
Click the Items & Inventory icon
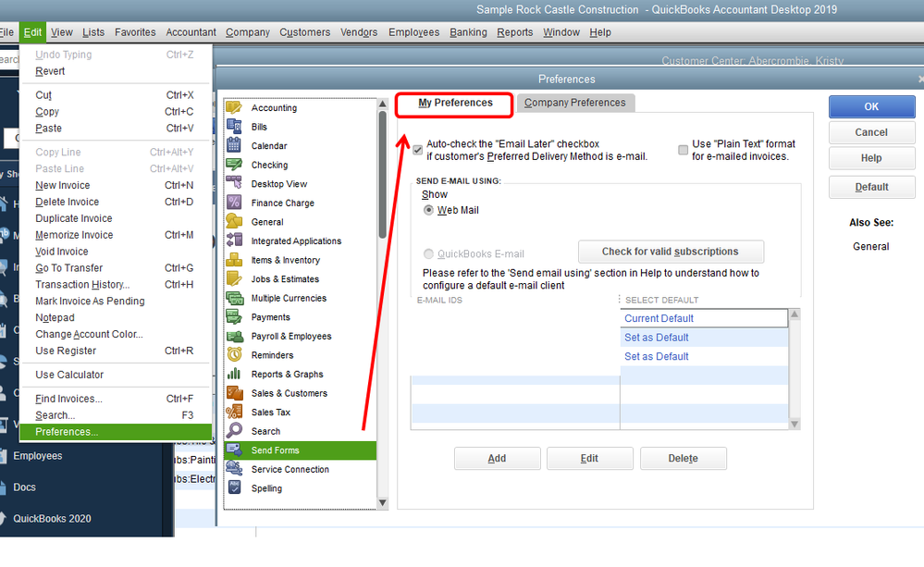[x=234, y=259]
